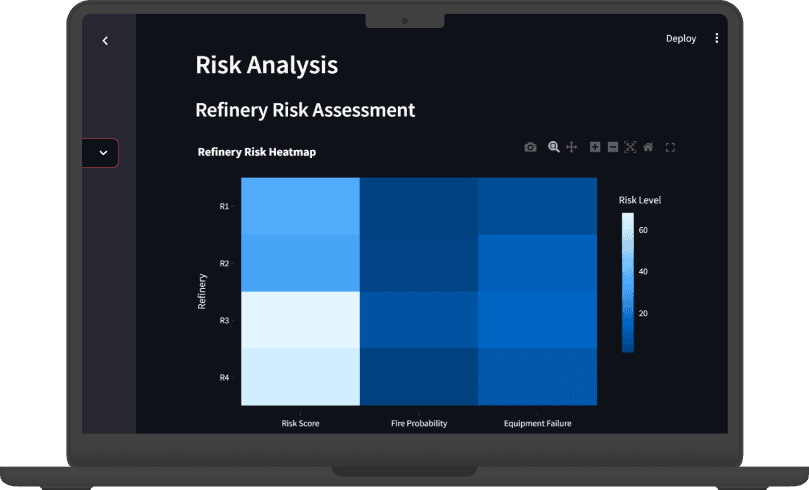Image resolution: width=809 pixels, height=490 pixels.
Task: Click the R2 Risk Score heatmap cell
Action: (300, 263)
